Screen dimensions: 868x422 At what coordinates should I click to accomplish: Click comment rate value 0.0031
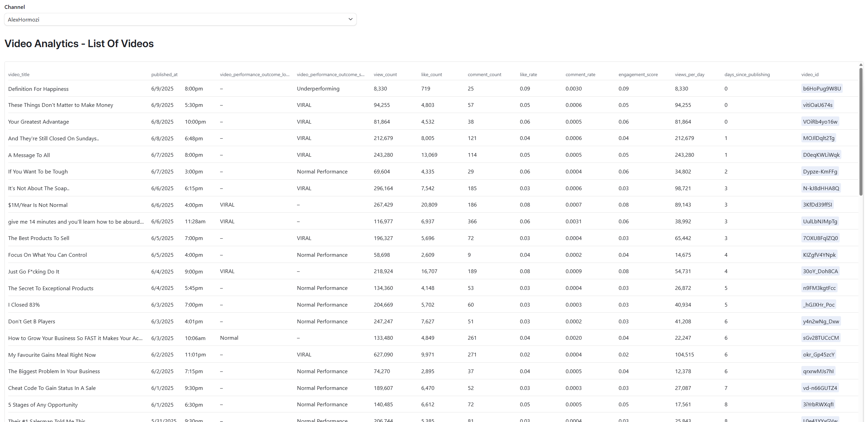(574, 221)
